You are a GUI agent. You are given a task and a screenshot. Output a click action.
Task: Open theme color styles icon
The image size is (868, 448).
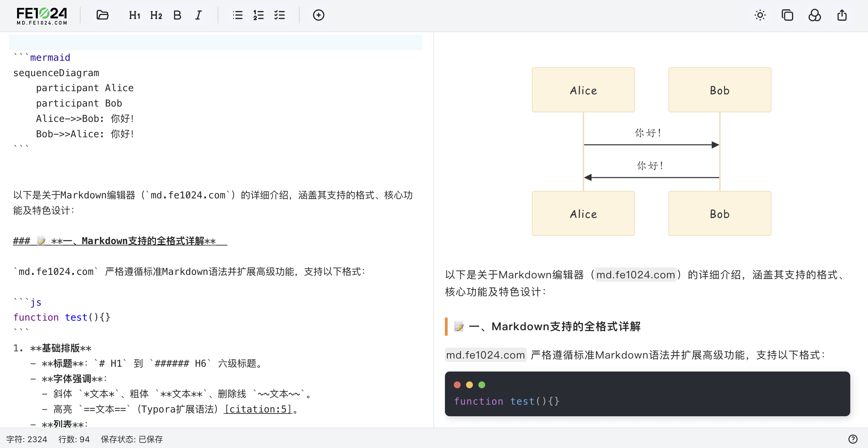pyautogui.click(x=814, y=15)
